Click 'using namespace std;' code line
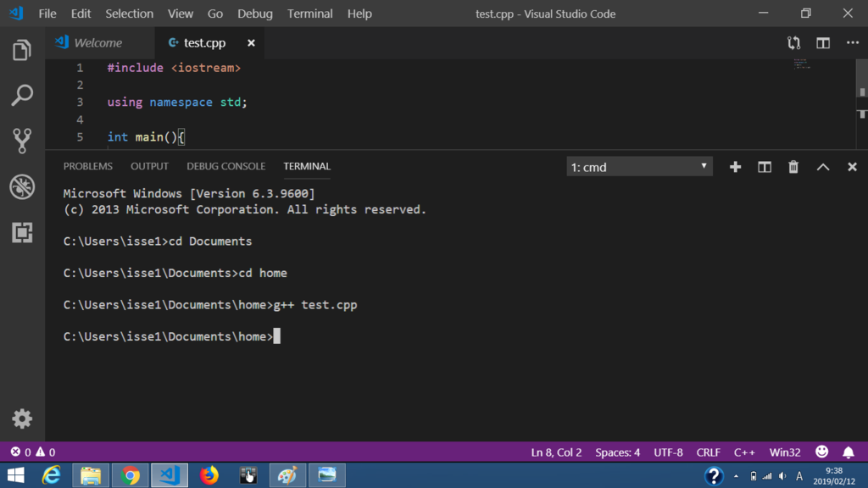868x488 pixels. (x=177, y=102)
